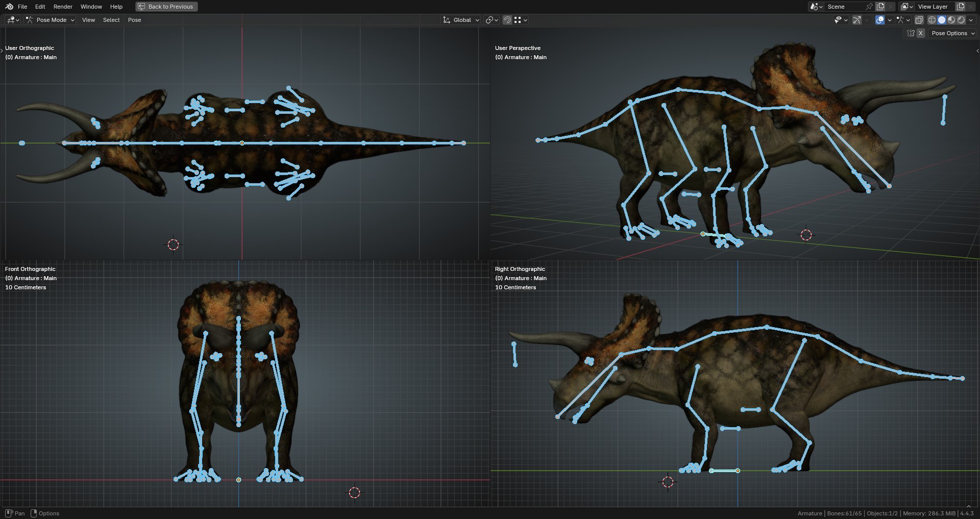Open the snapping options grid dropdown
This screenshot has width=980, height=519.
[x=521, y=20]
